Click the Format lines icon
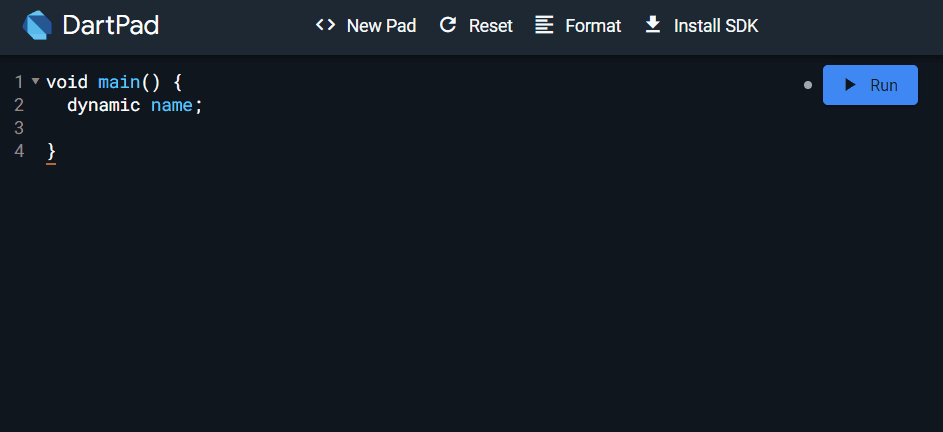This screenshot has height=432, width=943. (x=544, y=25)
